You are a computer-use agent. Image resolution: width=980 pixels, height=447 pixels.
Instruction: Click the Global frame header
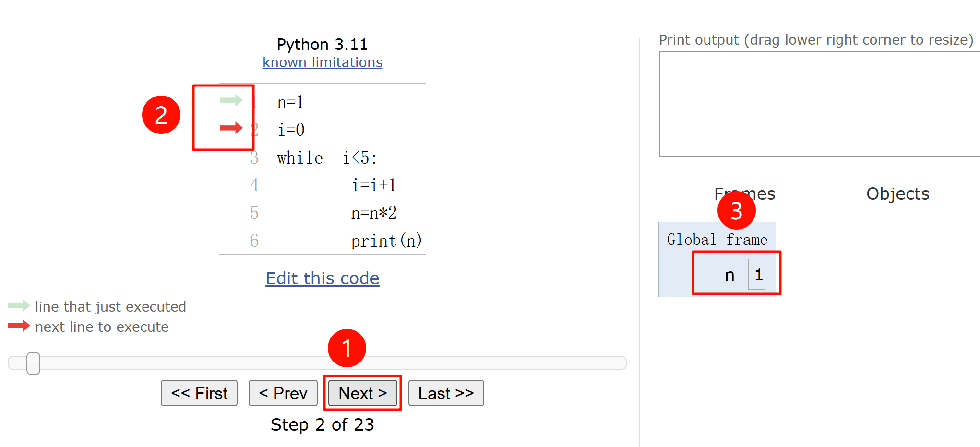[717, 239]
